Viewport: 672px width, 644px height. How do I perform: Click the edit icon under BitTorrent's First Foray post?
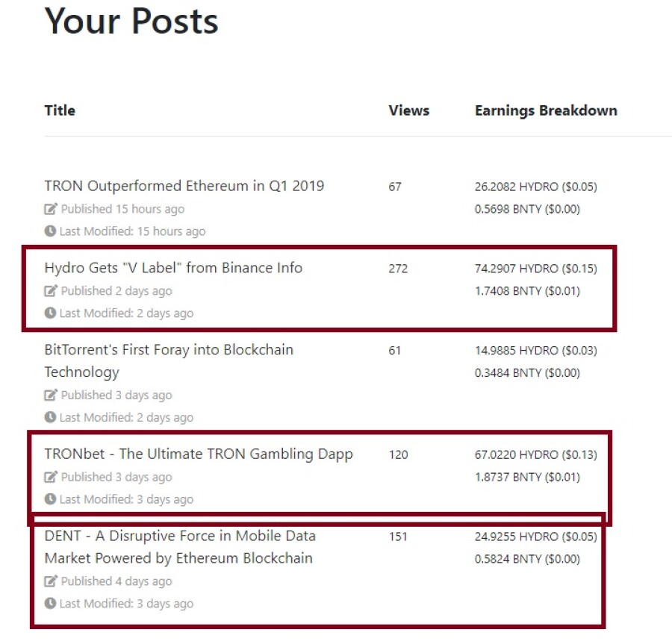tap(51, 395)
